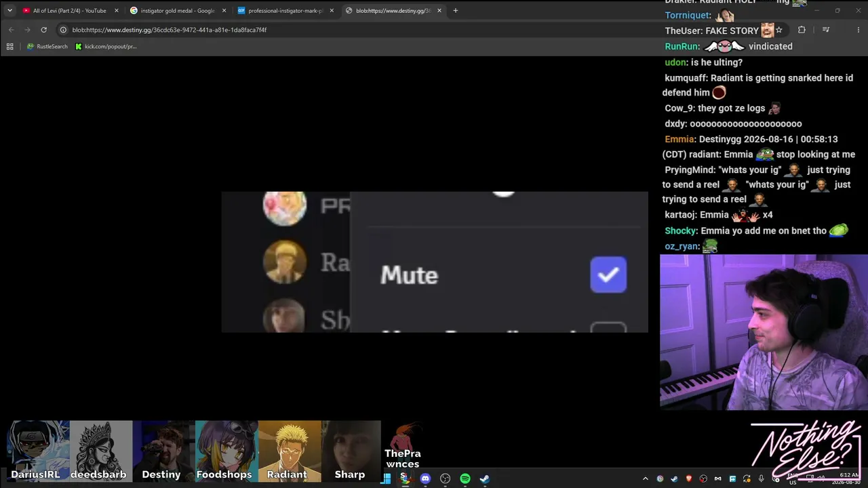This screenshot has height=488, width=868.
Task: Select the Radiant participant tile
Action: [290, 451]
